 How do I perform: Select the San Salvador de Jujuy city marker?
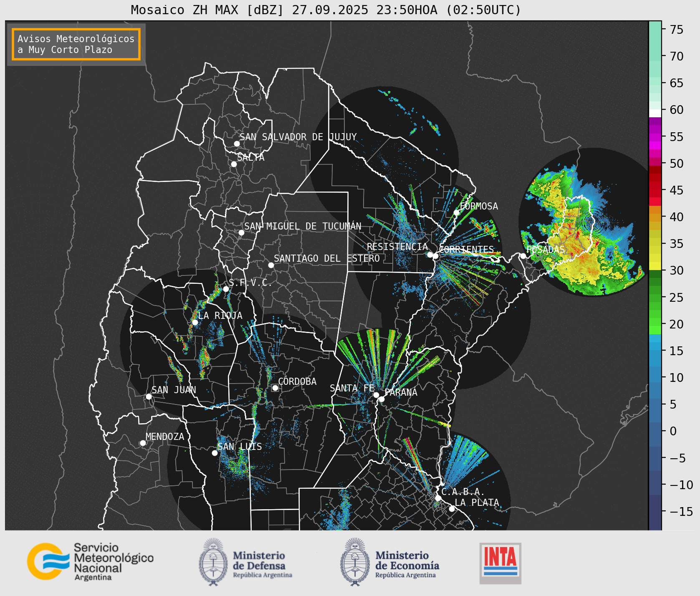tap(237, 144)
